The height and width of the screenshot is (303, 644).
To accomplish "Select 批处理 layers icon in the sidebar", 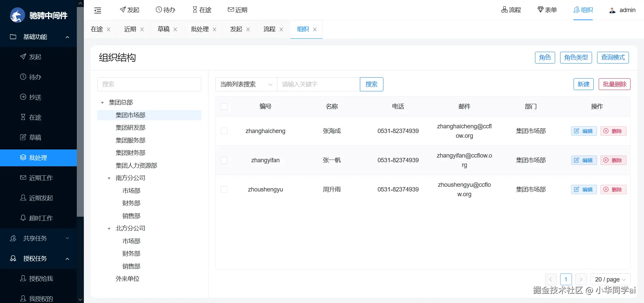I will point(23,157).
